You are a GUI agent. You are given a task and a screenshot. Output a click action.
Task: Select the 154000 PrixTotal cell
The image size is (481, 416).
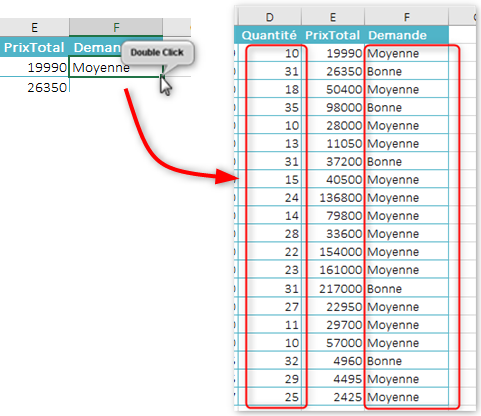click(333, 251)
